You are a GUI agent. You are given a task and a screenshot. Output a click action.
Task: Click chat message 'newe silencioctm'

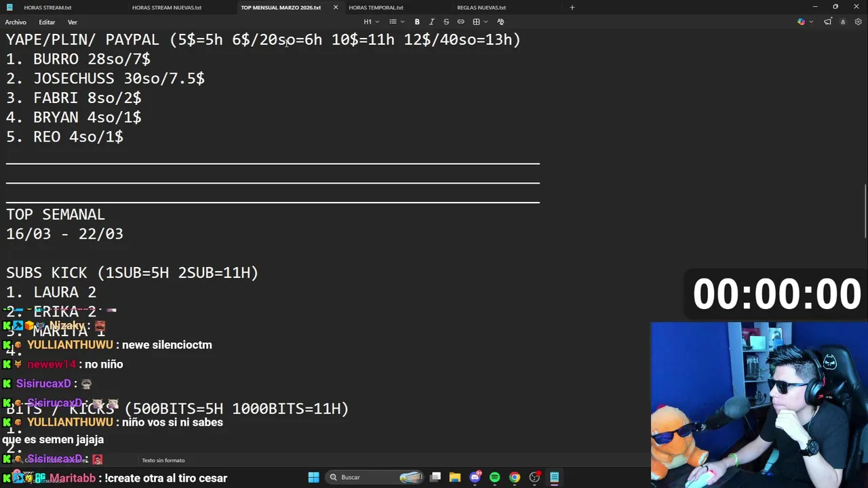coord(167,345)
